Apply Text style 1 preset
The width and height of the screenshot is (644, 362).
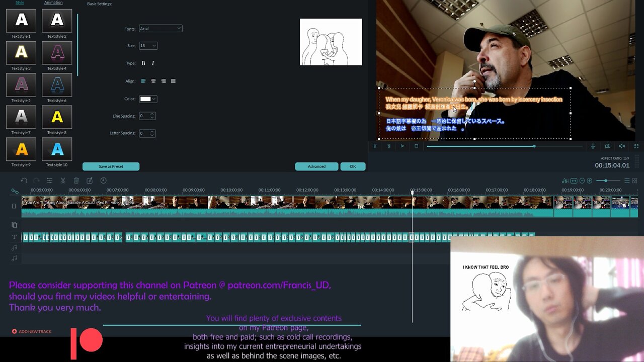click(21, 21)
